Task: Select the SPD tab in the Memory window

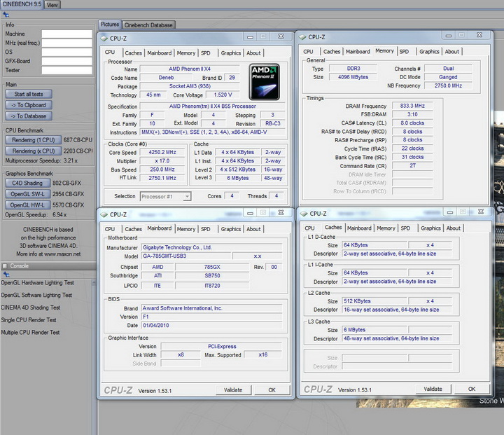Action: pos(405,51)
